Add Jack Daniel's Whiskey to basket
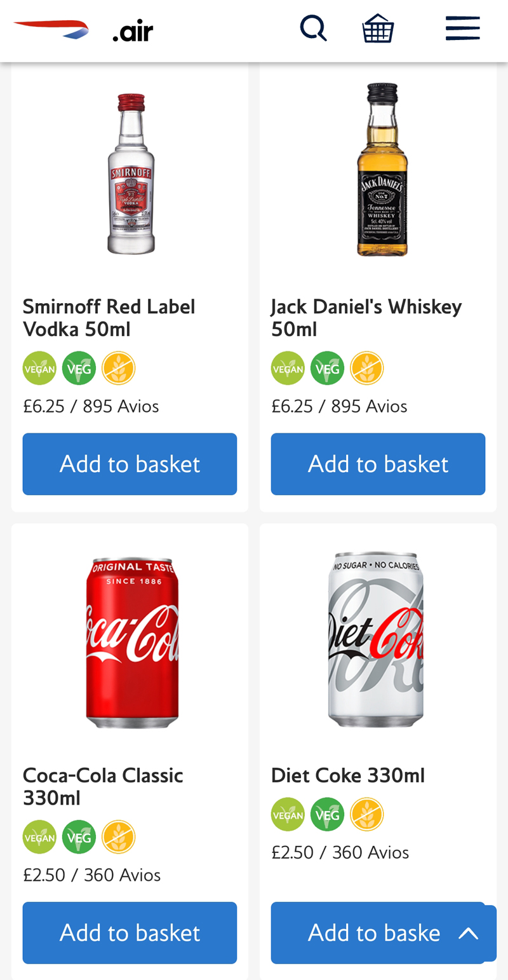This screenshot has height=980, width=508. pos(378,464)
